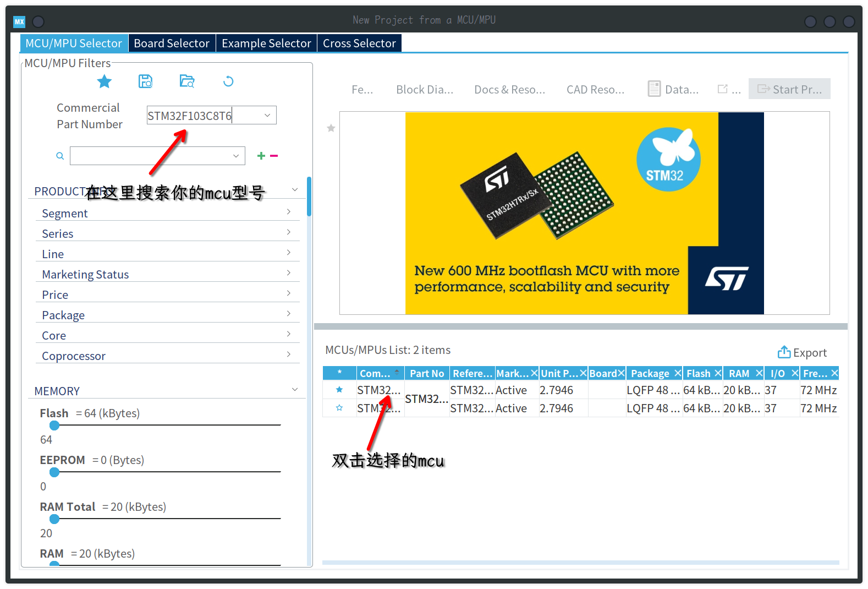Viewport: 868px width, 589px height.
Task: Click the filters panel vertical scrollbar
Action: click(x=309, y=197)
